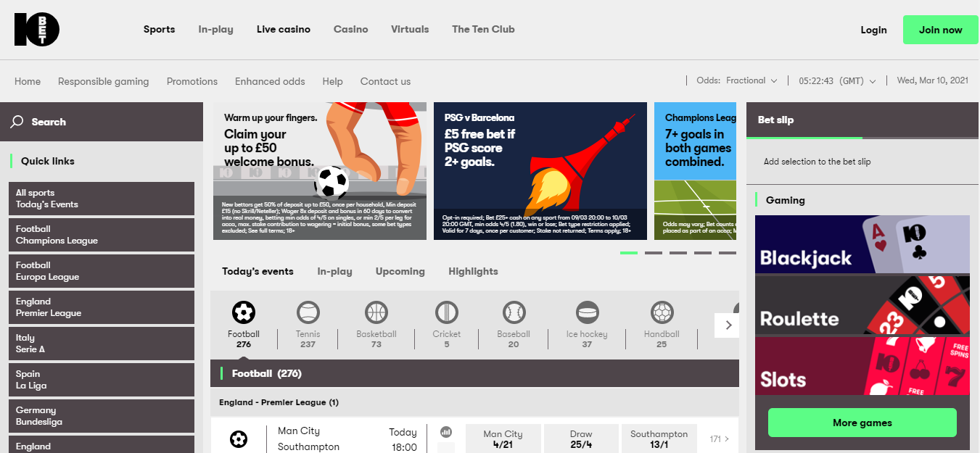Open the Promotions link
980x453 pixels.
[192, 81]
